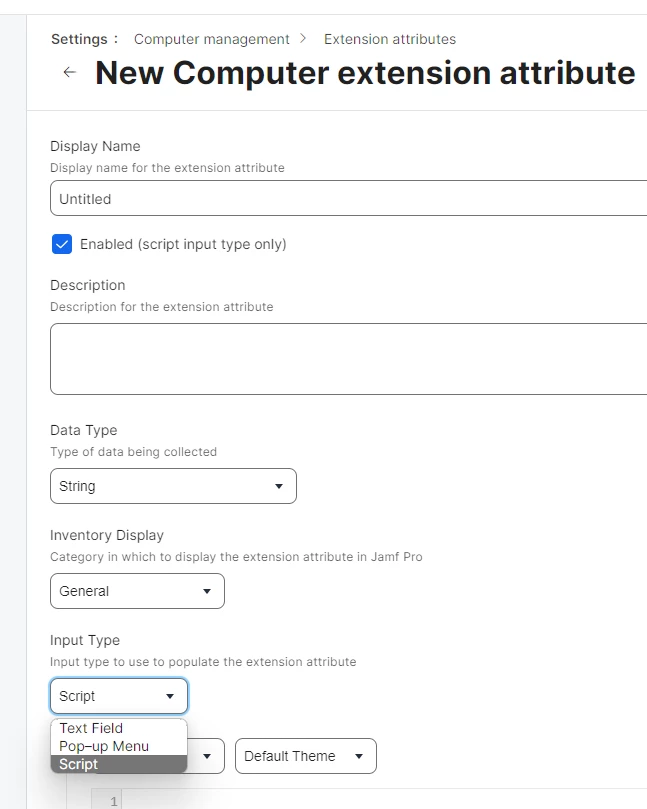
Task: Click the arrow icon in Data Type dropdown
Action: click(x=279, y=487)
